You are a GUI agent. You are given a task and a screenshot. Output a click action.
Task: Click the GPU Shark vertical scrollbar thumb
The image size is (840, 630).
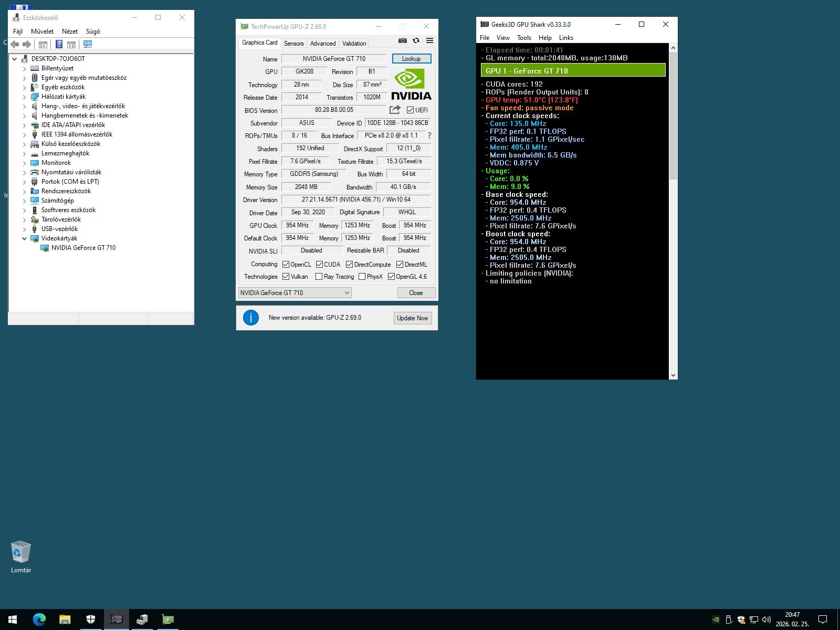click(x=673, y=115)
